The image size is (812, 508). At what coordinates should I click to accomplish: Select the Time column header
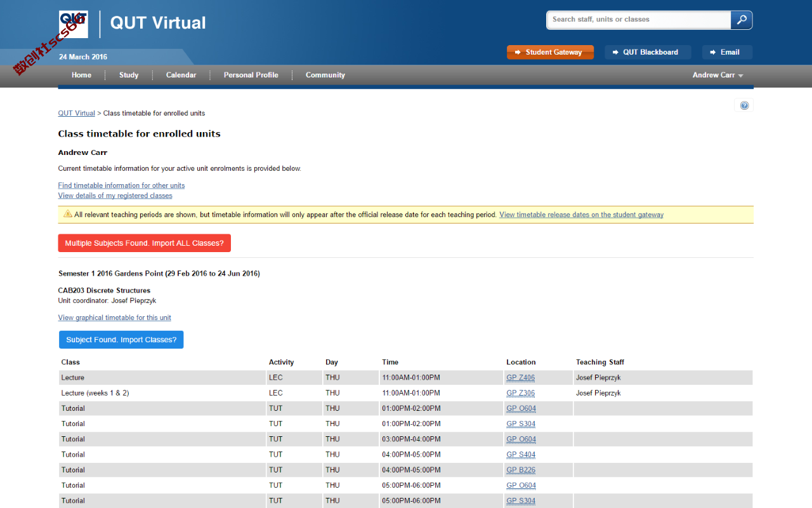coord(390,362)
